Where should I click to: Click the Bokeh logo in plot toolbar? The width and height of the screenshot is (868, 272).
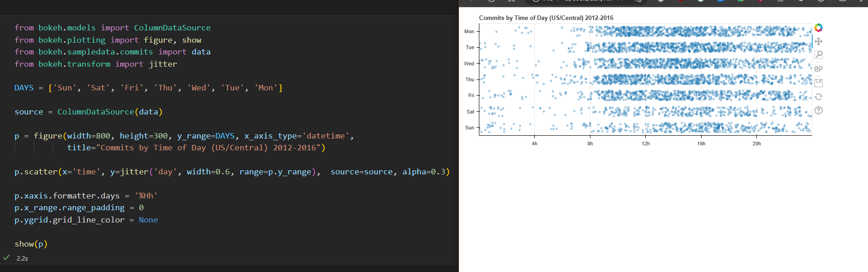818,28
